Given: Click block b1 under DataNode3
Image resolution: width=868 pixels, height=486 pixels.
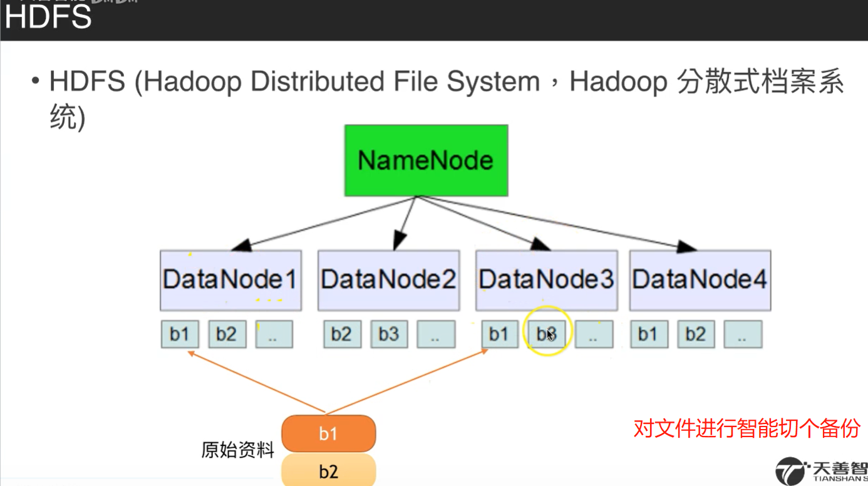Looking at the screenshot, I should pos(500,334).
